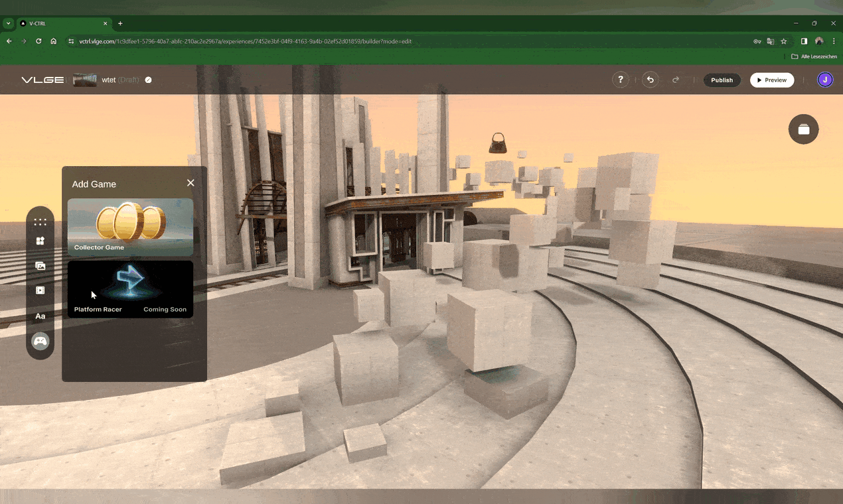Translate this page
This screenshot has width=843, height=504.
click(x=770, y=41)
